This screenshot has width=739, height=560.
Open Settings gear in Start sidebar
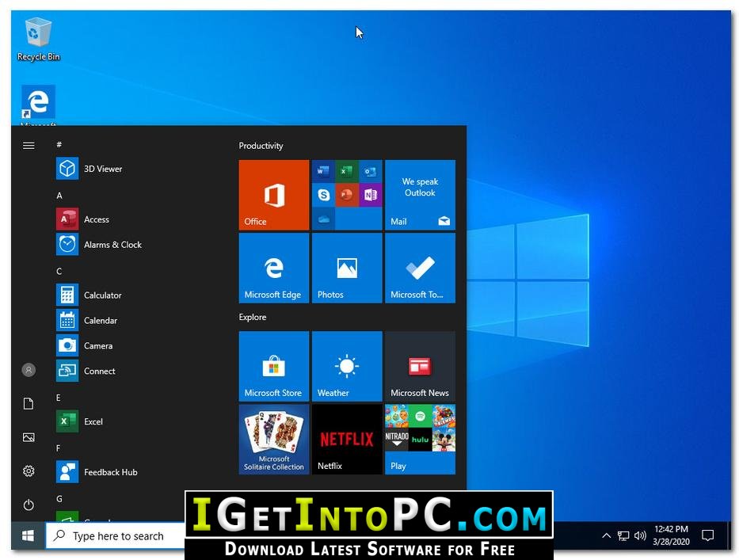29,471
